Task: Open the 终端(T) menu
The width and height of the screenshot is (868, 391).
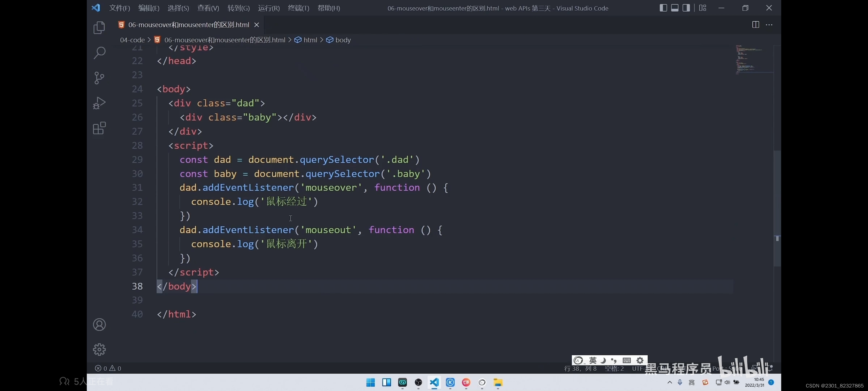Action: pyautogui.click(x=298, y=8)
